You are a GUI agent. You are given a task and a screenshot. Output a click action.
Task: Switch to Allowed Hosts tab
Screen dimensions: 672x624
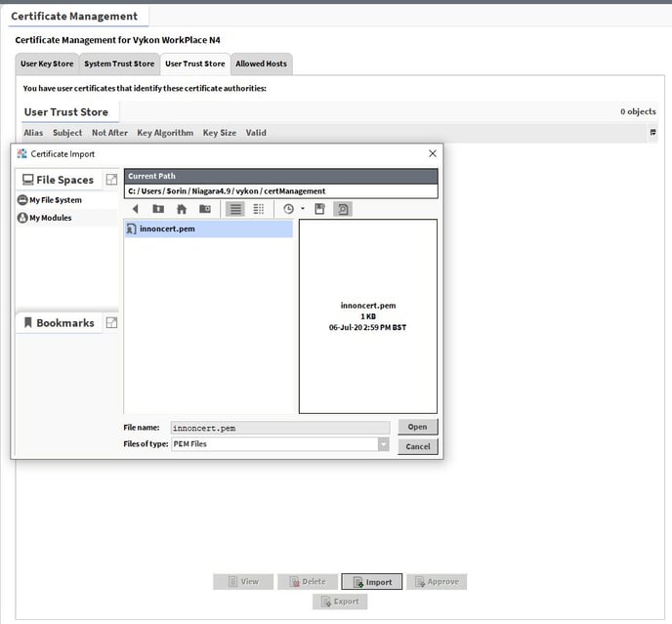click(262, 63)
